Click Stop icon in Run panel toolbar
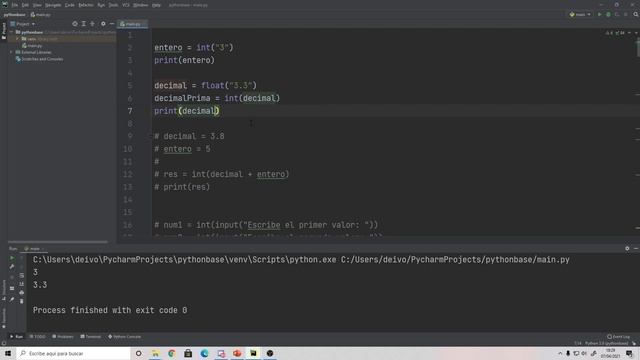 [x=12, y=276]
